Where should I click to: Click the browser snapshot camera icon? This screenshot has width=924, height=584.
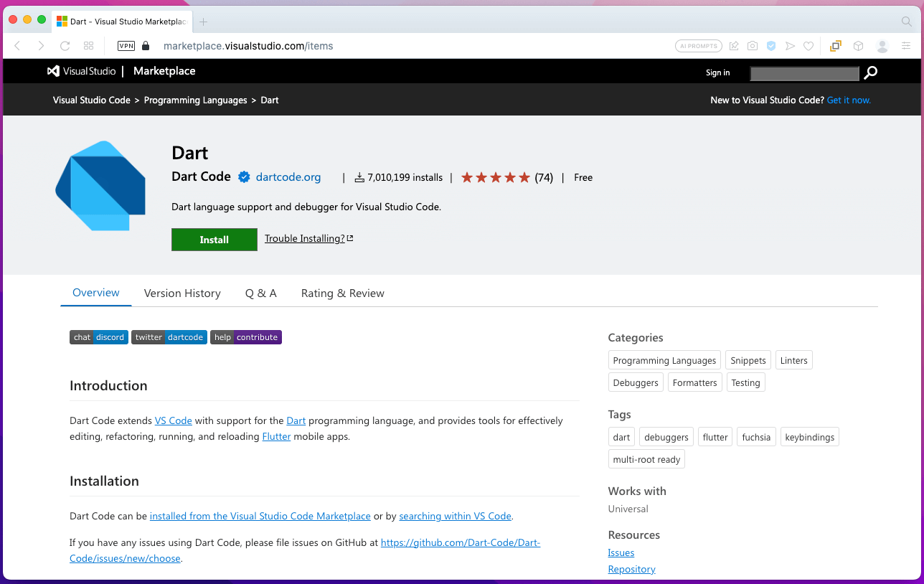pyautogui.click(x=753, y=46)
